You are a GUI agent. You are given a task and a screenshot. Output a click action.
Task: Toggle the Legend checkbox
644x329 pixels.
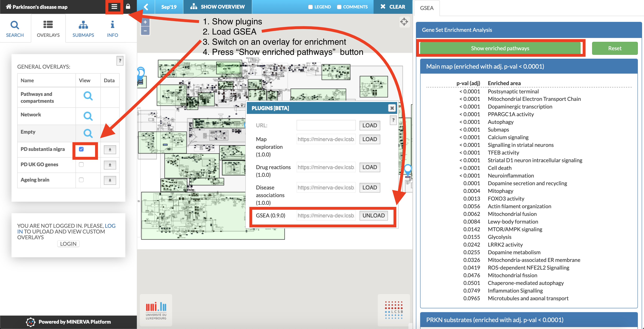click(310, 7)
